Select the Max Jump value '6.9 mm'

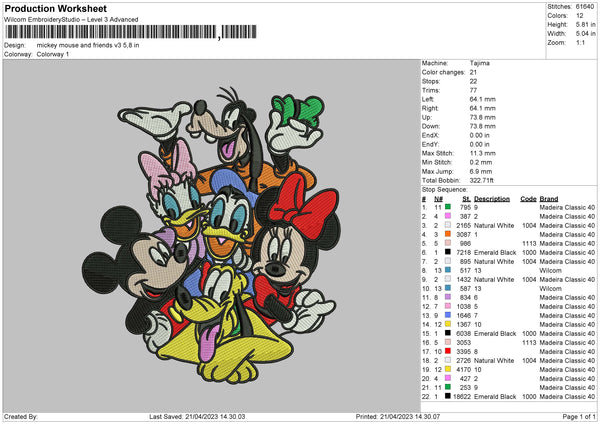481,171
